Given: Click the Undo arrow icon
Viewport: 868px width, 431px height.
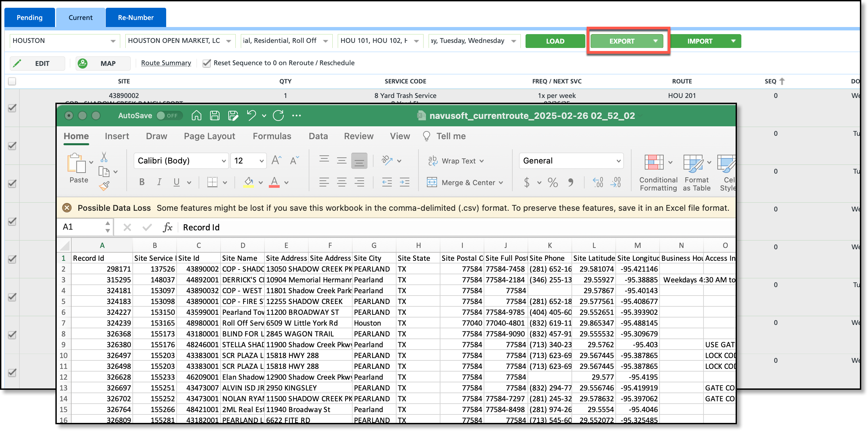Looking at the screenshot, I should pos(251,116).
